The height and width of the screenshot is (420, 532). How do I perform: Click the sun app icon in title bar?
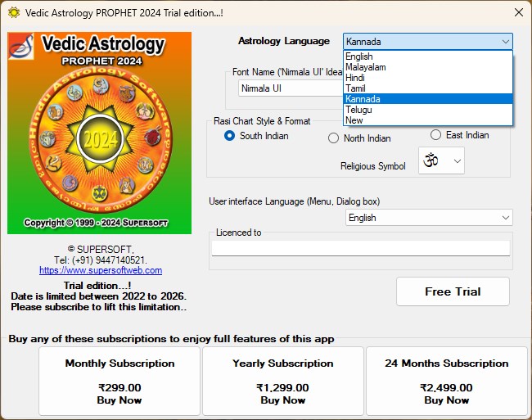coord(14,13)
